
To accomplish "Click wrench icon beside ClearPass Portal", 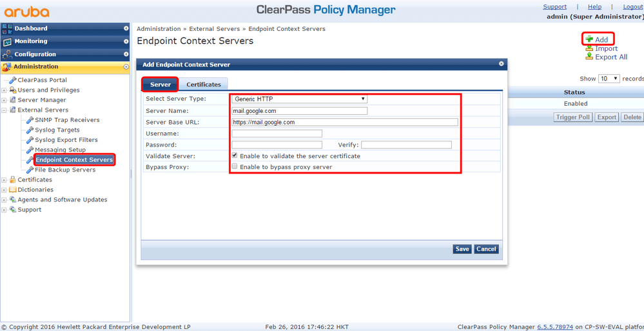I will pos(13,80).
